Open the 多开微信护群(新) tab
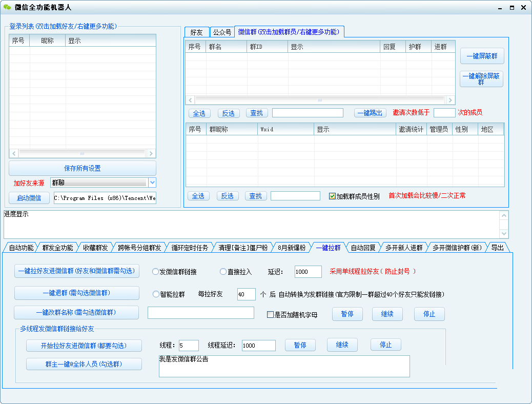 click(457, 248)
